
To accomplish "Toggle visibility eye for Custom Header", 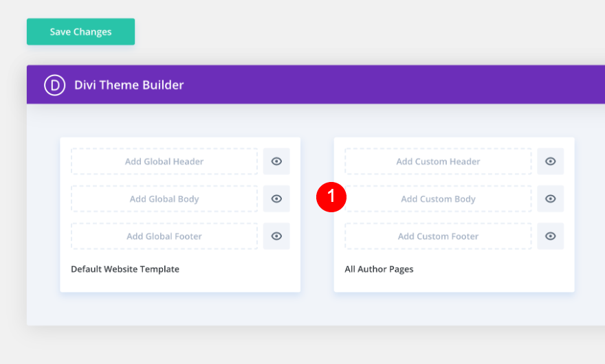I will tap(551, 161).
